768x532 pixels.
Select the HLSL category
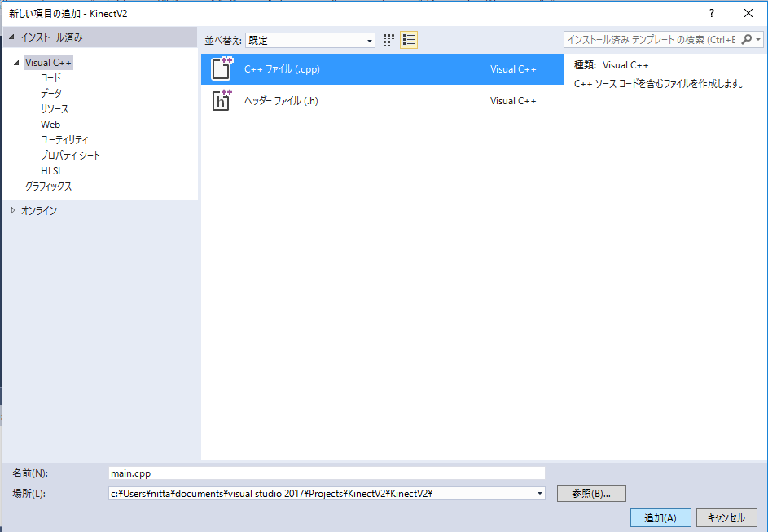[x=51, y=170]
